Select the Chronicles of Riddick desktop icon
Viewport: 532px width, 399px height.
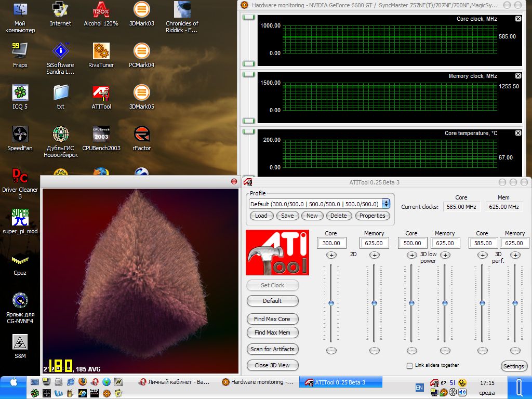tap(182, 17)
